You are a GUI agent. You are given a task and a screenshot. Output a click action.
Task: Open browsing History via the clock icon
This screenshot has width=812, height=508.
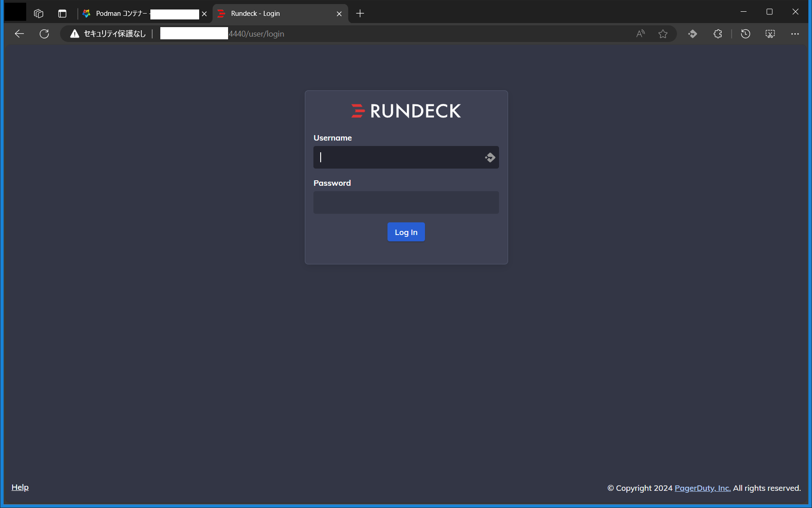(x=746, y=33)
